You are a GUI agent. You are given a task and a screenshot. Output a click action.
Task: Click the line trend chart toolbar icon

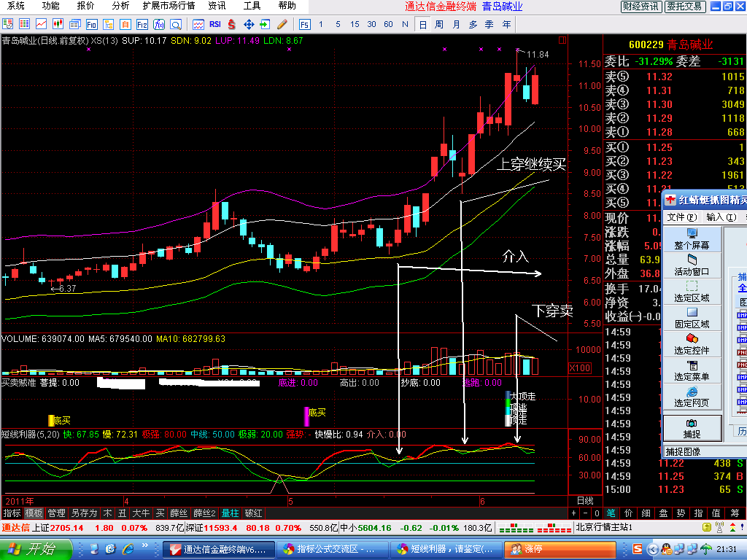(41, 24)
